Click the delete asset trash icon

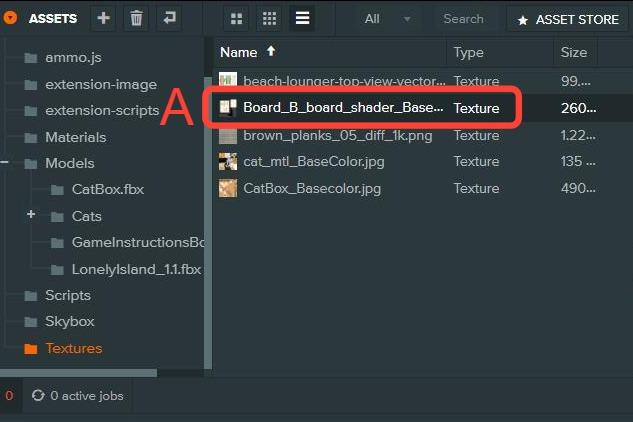(137, 18)
